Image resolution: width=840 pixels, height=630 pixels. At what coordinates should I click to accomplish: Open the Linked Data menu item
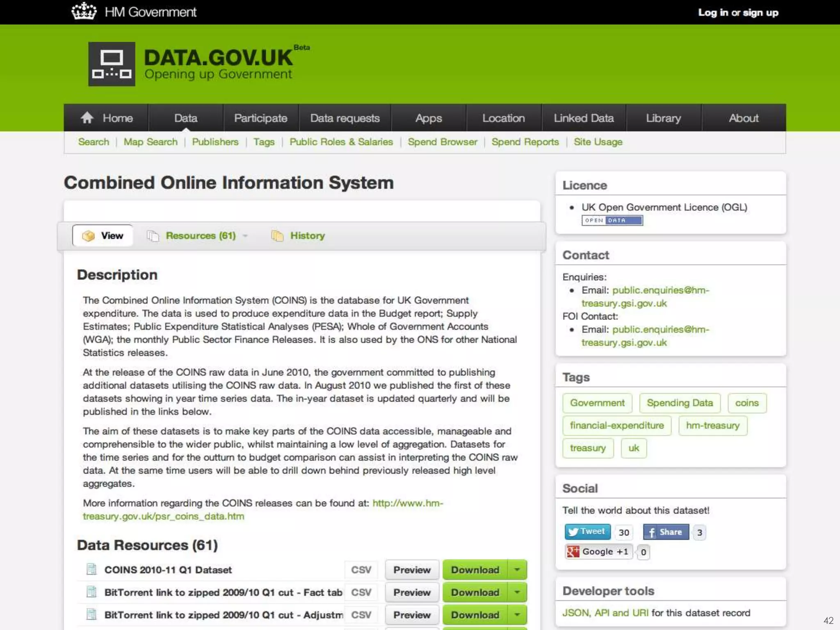(x=584, y=118)
